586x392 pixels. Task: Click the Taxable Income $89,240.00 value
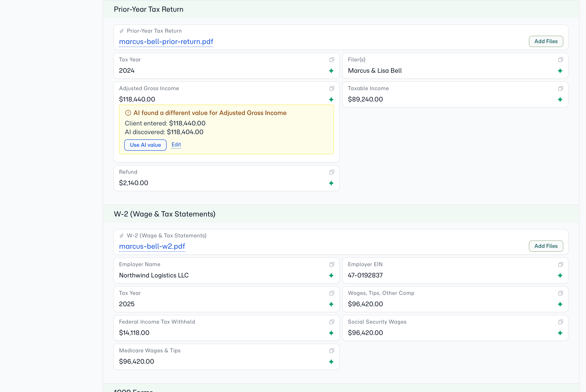pos(365,99)
